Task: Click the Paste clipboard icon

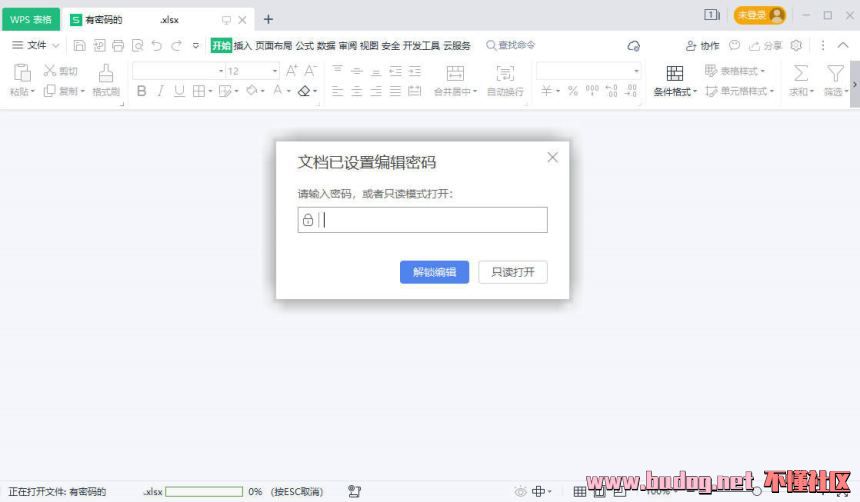Action: click(x=21, y=72)
